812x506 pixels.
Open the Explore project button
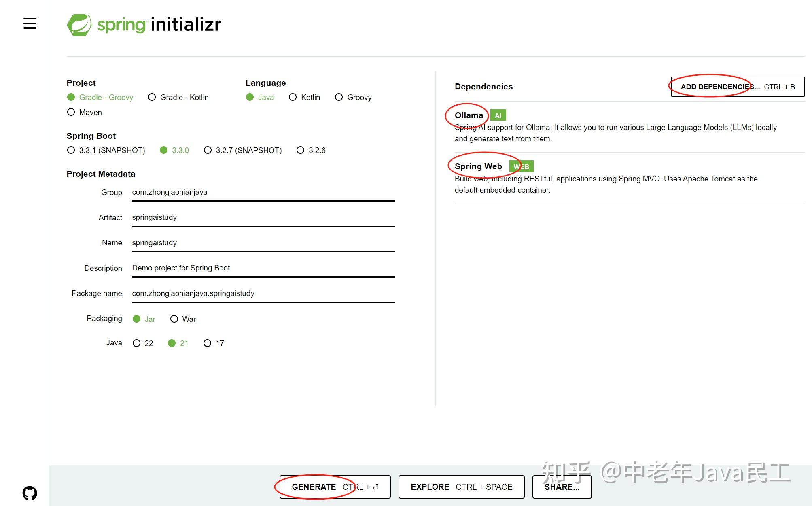pos(461,487)
